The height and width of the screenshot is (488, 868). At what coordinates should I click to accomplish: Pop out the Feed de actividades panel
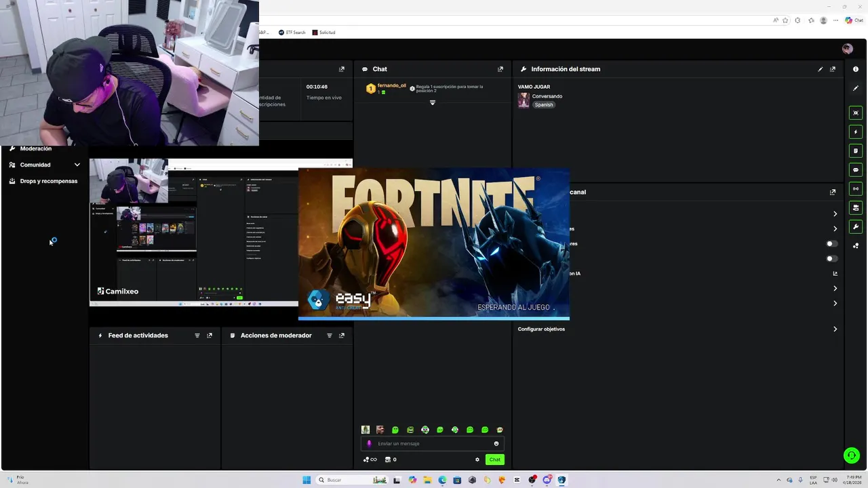click(210, 335)
